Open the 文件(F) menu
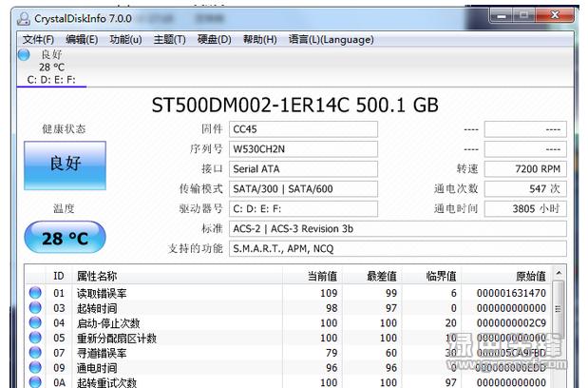The image size is (588, 388). (x=38, y=39)
